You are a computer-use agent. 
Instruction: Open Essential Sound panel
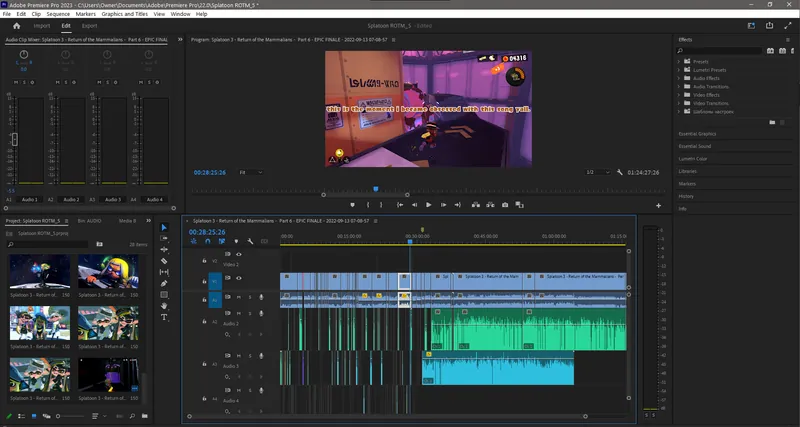[x=694, y=146]
